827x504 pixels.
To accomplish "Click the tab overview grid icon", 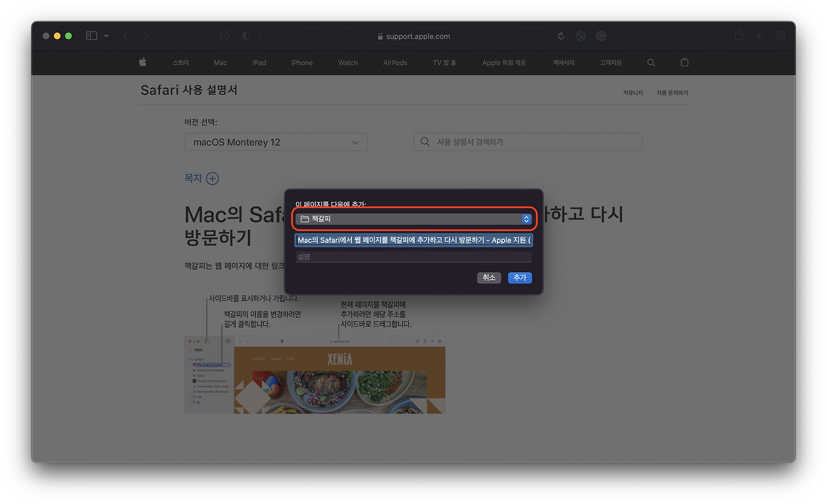I will pos(780,36).
